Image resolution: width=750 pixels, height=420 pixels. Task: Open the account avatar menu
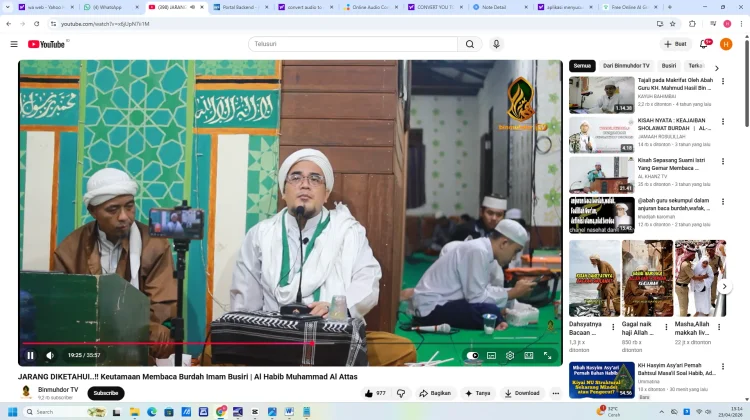pos(726,44)
